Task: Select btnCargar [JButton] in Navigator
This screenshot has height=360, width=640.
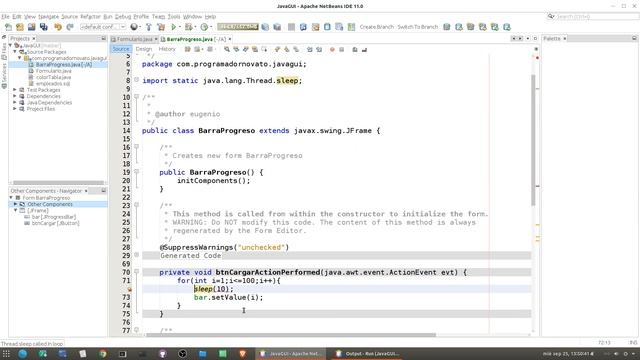Action: click(55, 223)
